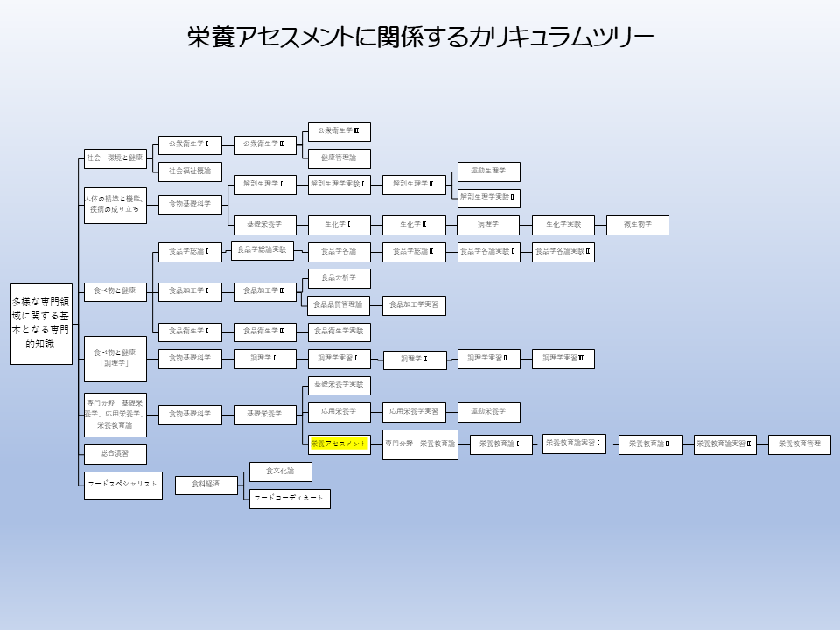Screen dimensions: 840x630
Task: Click the 社会・環境と健康 node
Action: tap(115, 157)
